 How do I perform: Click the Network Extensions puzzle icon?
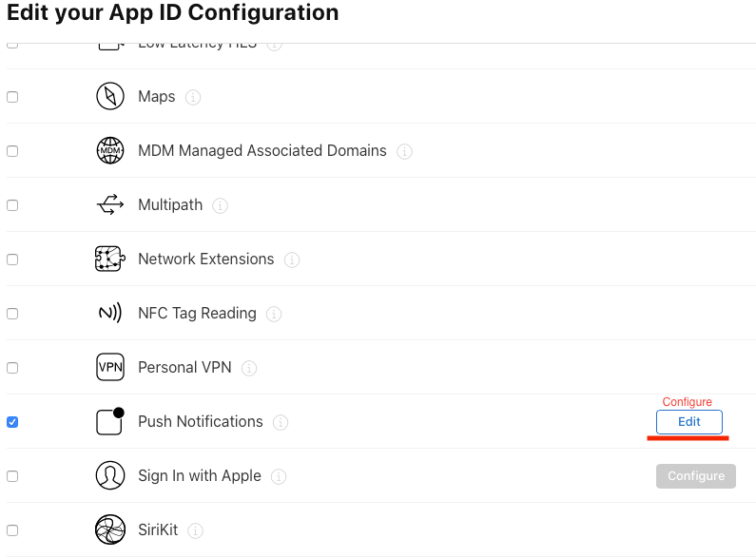point(110,259)
